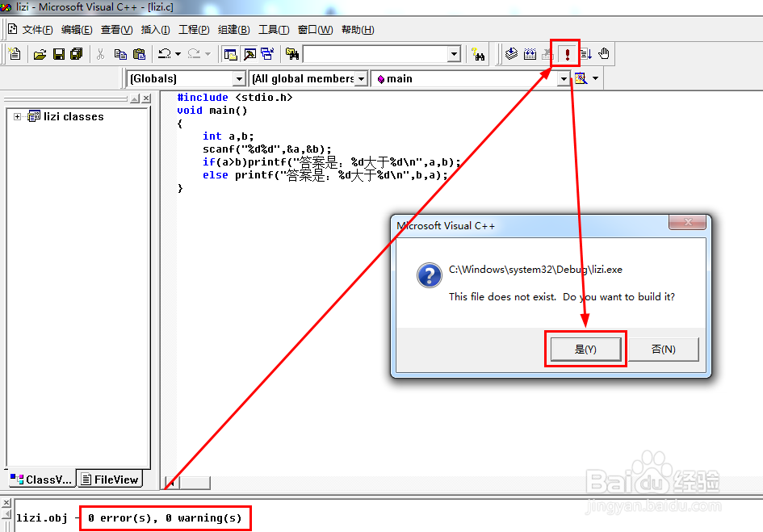Click the Compile icon in the build toolbar
The width and height of the screenshot is (763, 532).
pyautogui.click(x=511, y=54)
